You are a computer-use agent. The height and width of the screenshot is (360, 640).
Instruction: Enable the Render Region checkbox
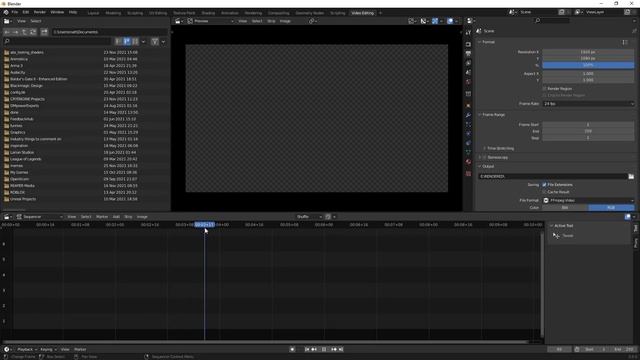[544, 89]
